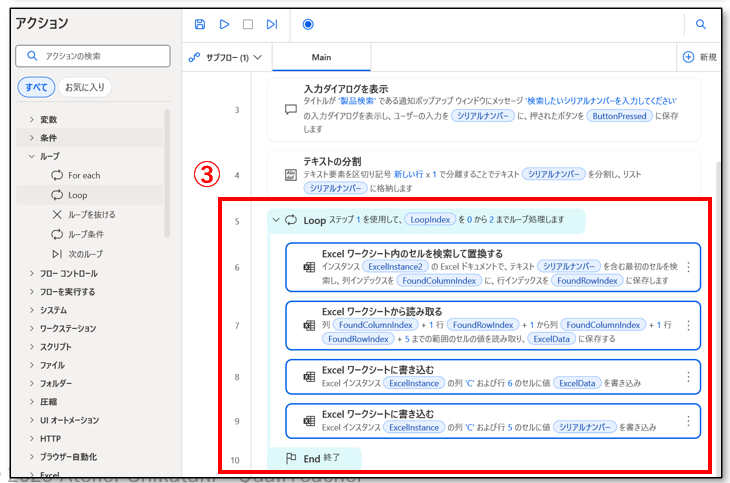Click the Recorder circle icon
730x483 pixels.
(307, 24)
